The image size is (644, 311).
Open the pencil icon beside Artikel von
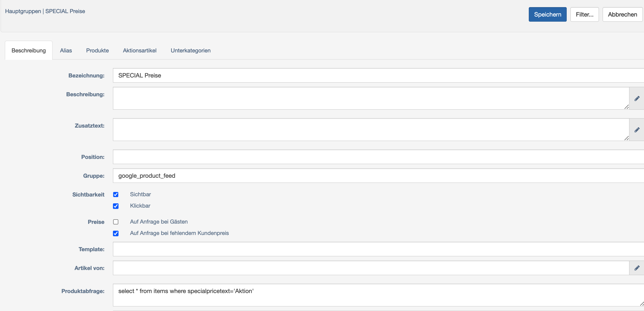(637, 268)
